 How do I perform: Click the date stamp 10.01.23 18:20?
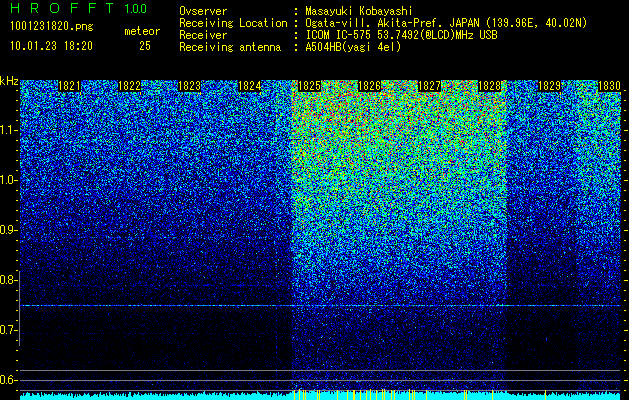(x=51, y=46)
